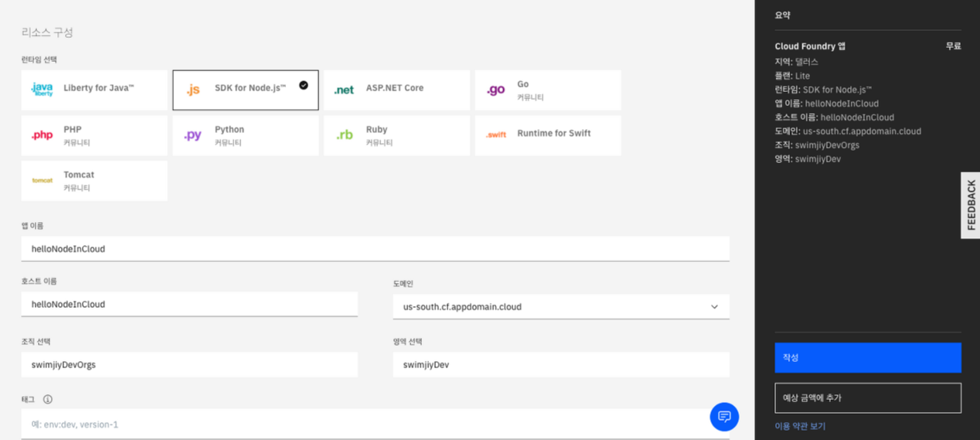
Task: Click the 무료 price label in summary
Action: pos(954,46)
